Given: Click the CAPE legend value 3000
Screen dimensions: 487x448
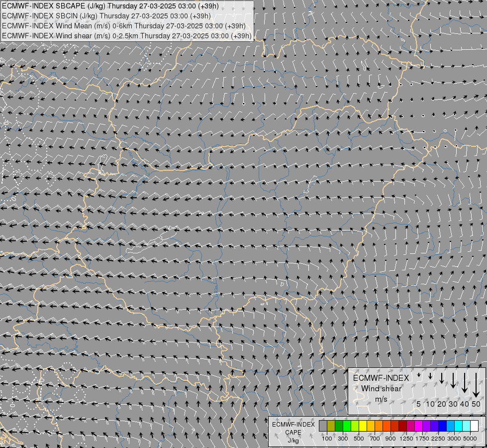Looking at the screenshot, I should click(454, 439).
